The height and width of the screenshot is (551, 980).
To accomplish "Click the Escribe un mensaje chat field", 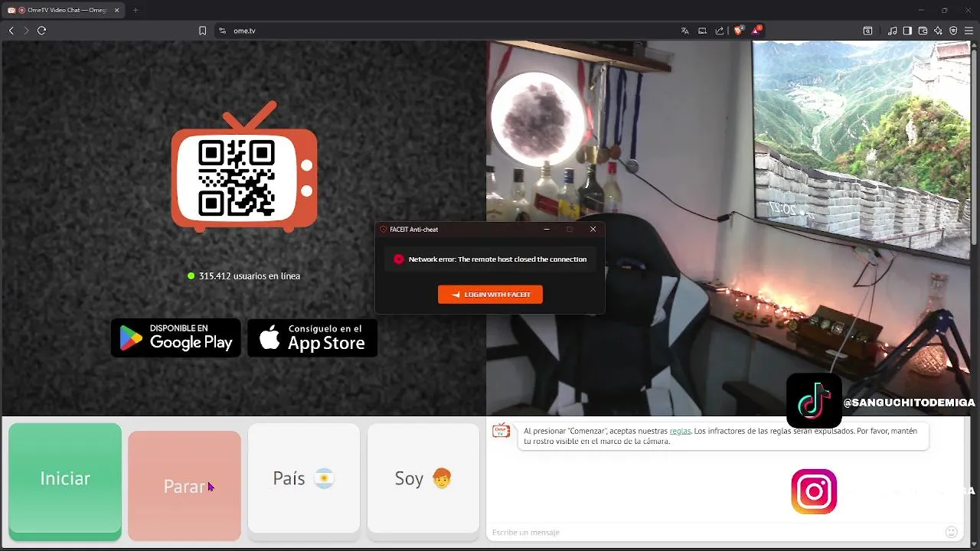I will (716, 532).
